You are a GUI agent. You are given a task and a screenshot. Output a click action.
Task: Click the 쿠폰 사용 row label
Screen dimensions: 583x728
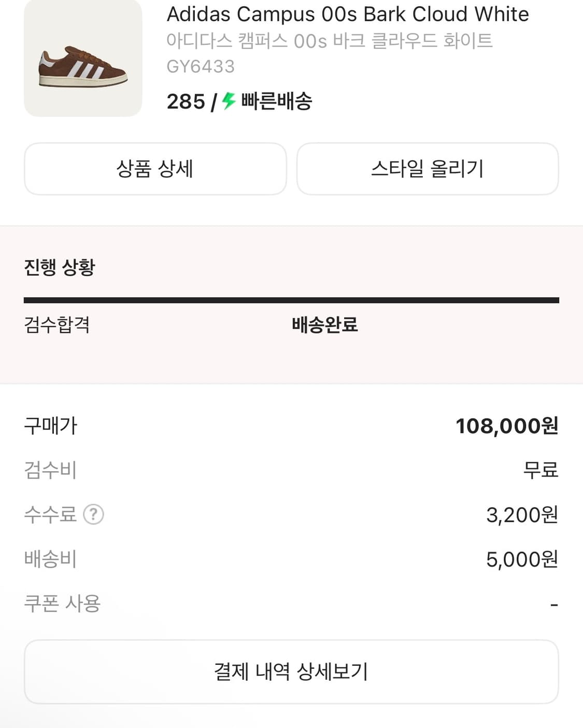[62, 604]
